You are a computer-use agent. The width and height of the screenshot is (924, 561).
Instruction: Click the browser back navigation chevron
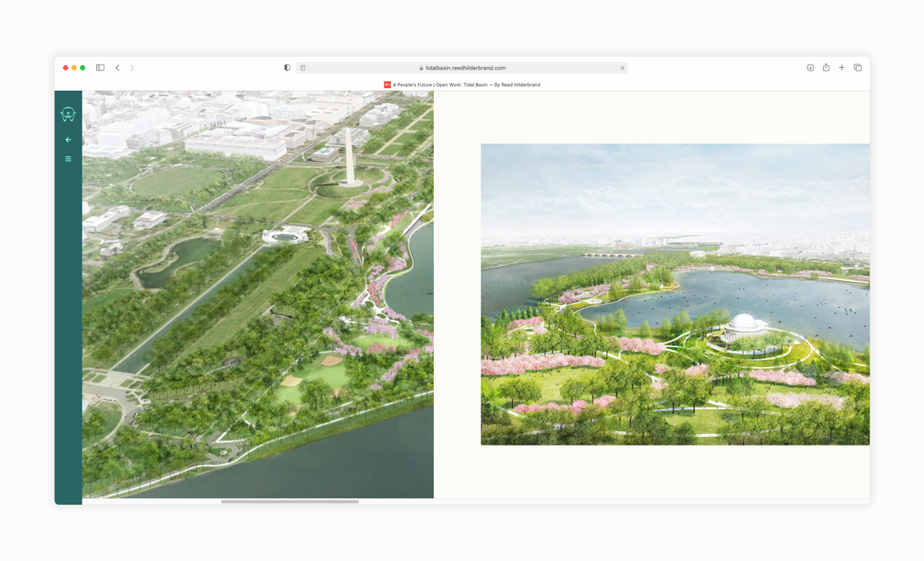click(x=117, y=67)
